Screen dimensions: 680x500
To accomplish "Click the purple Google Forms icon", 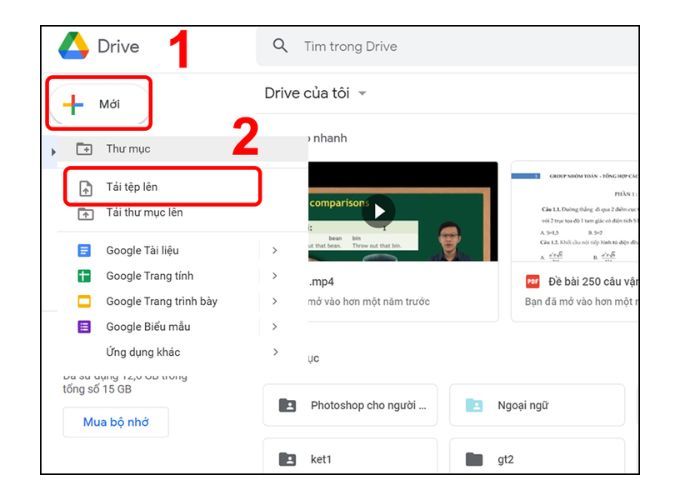I will [x=84, y=327].
